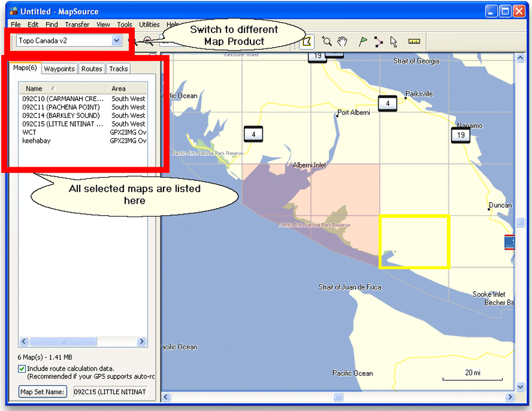Select 092C11 (PACHENA POINT) map row

[x=83, y=107]
